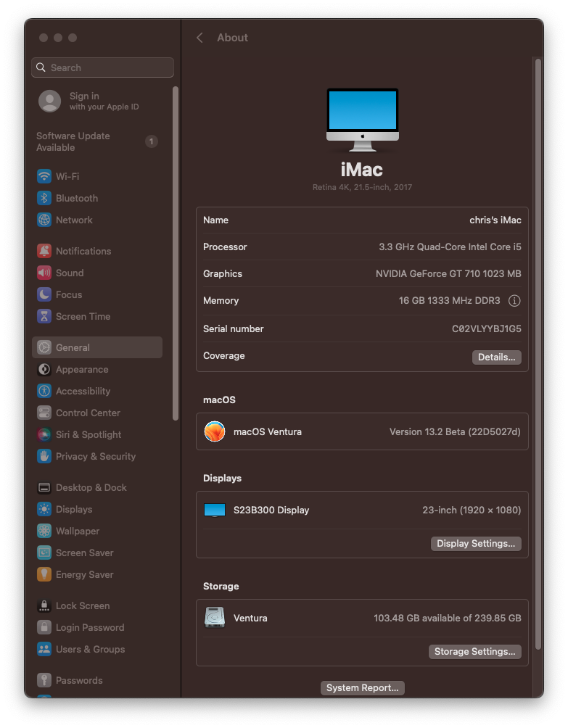Select the Accessibility icon
The width and height of the screenshot is (568, 728).
coord(44,392)
